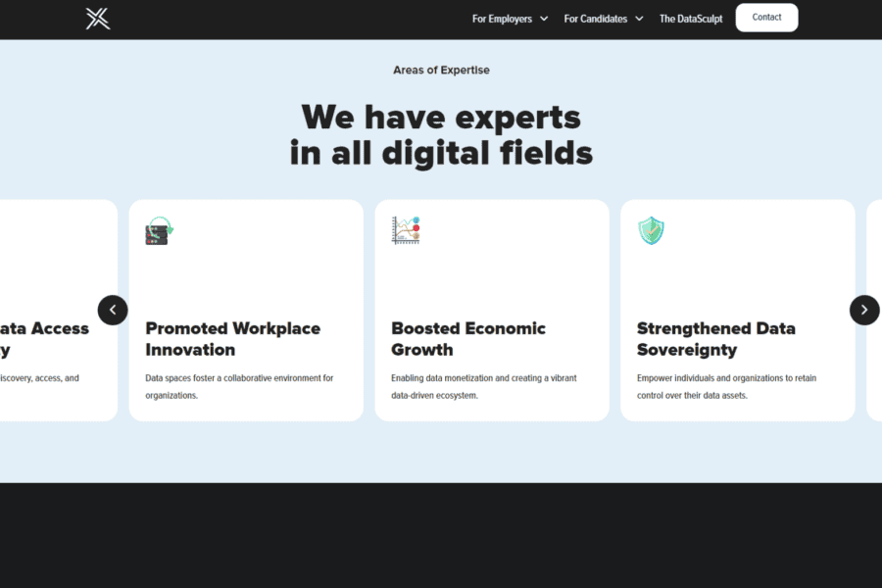Viewport: 882px width, 588px height.
Task: Visit The DataSculpt link
Action: click(691, 19)
